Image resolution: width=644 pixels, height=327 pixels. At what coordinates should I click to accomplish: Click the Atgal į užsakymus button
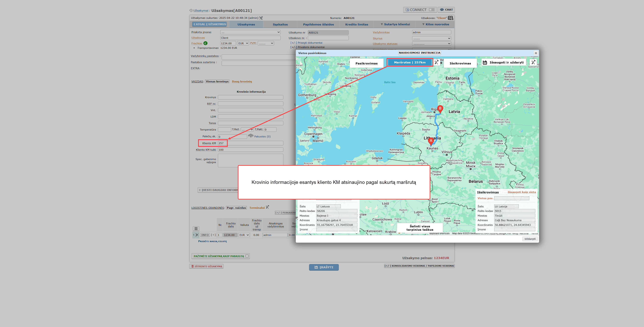209,24
